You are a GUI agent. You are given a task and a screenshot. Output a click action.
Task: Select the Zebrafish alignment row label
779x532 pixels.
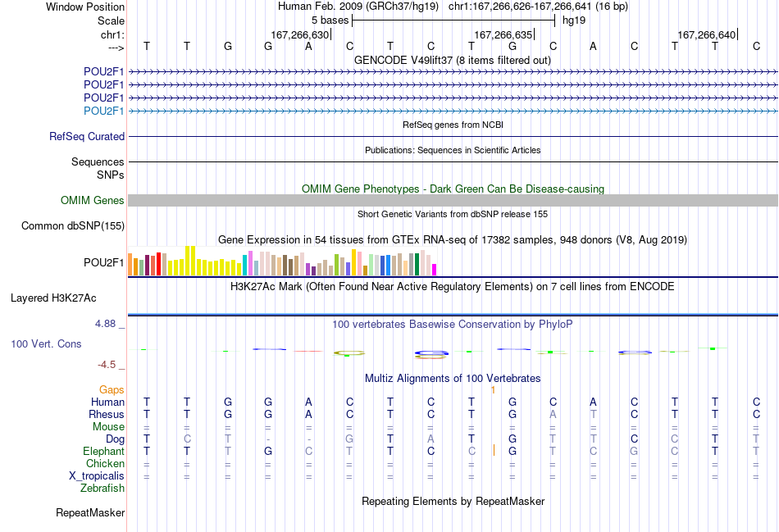(x=102, y=489)
